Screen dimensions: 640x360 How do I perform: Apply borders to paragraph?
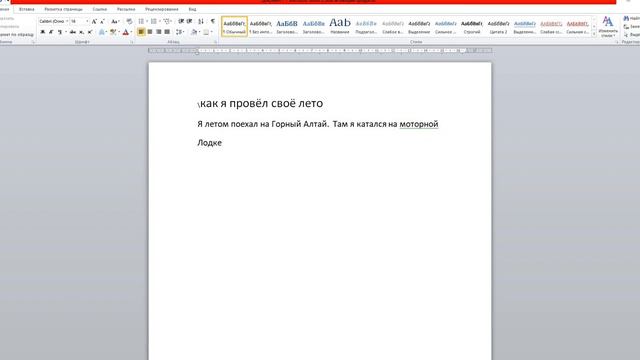[206, 32]
